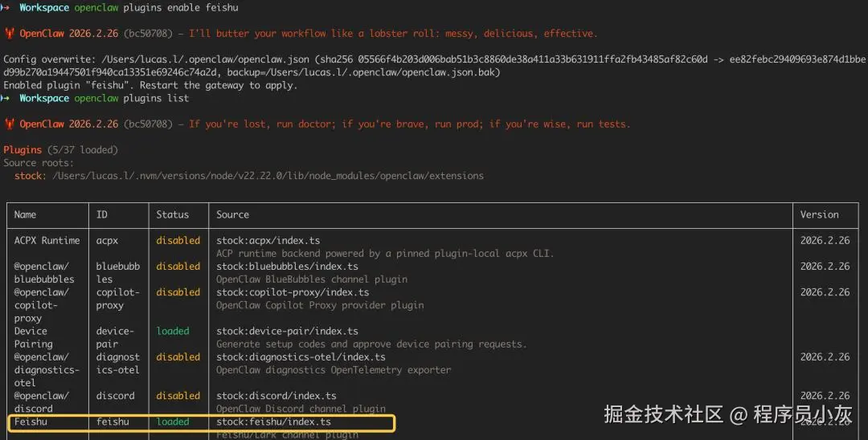This screenshot has height=440, width=868.
Task: Click the 'plugins list' command text
Action: [156, 99]
